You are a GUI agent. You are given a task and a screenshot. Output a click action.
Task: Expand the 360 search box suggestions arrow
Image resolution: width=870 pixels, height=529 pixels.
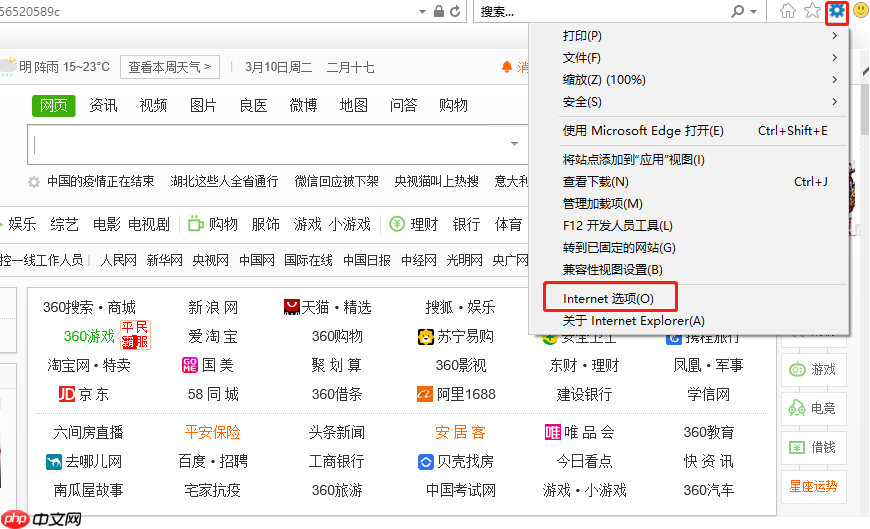coord(514,144)
